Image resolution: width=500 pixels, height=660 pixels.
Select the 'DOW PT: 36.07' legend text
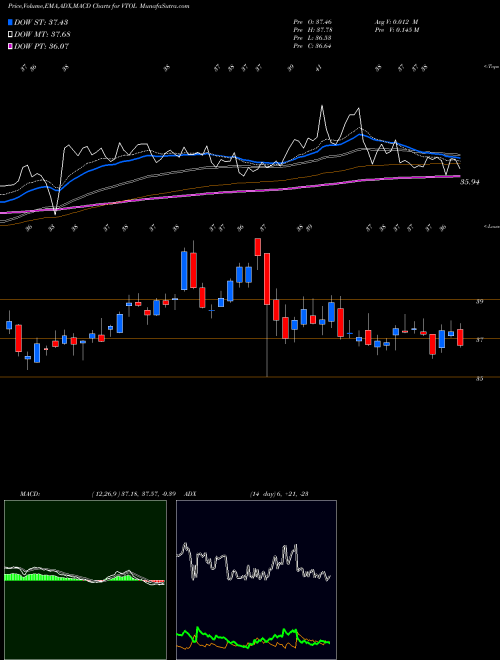(41, 46)
